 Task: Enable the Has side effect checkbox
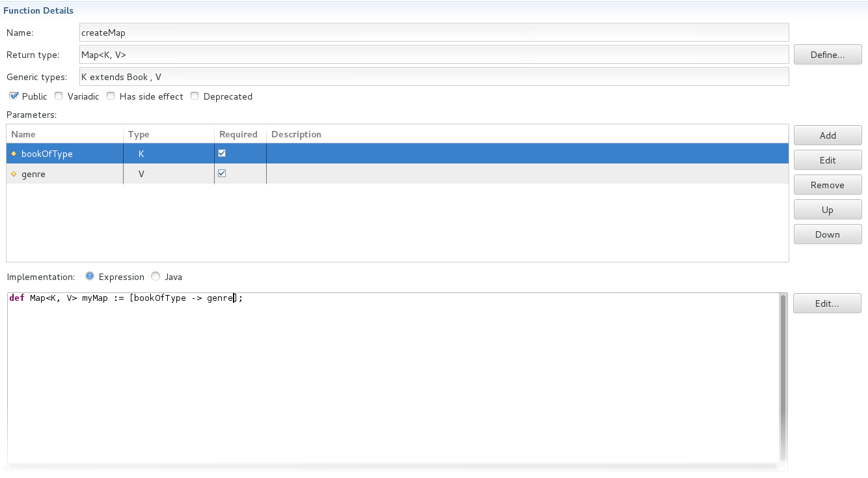[x=111, y=96]
